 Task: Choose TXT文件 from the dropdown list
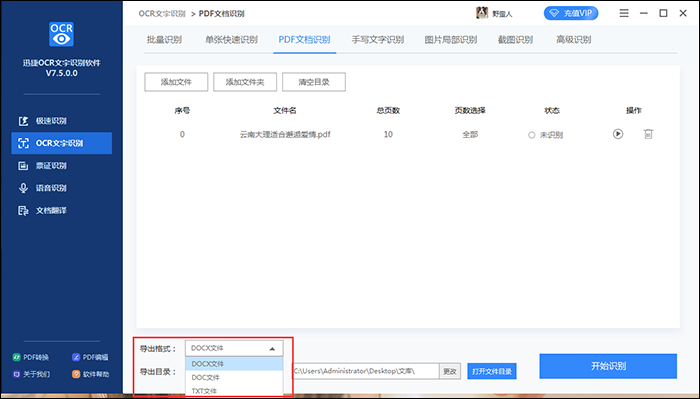234,391
